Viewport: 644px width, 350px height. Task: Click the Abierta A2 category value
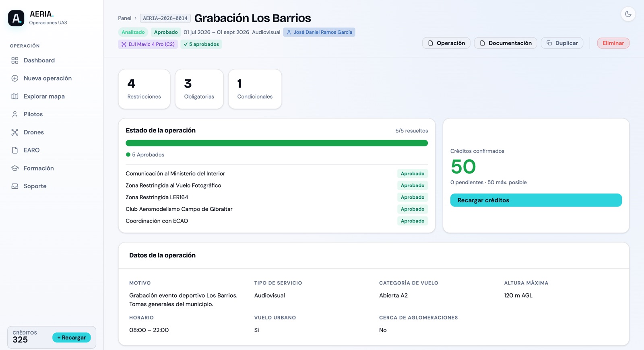coord(393,295)
